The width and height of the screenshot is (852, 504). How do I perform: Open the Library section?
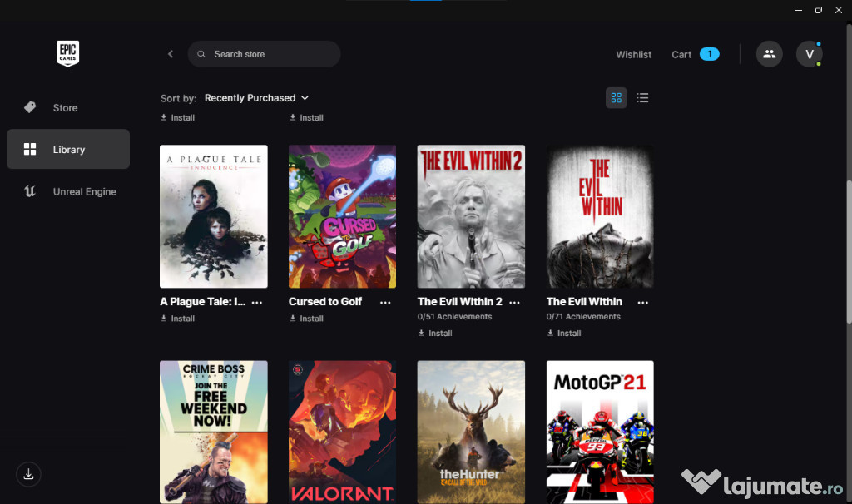click(68, 149)
